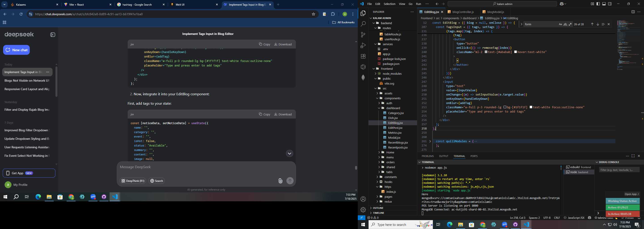Open Source Control view in VS Code

363,35
